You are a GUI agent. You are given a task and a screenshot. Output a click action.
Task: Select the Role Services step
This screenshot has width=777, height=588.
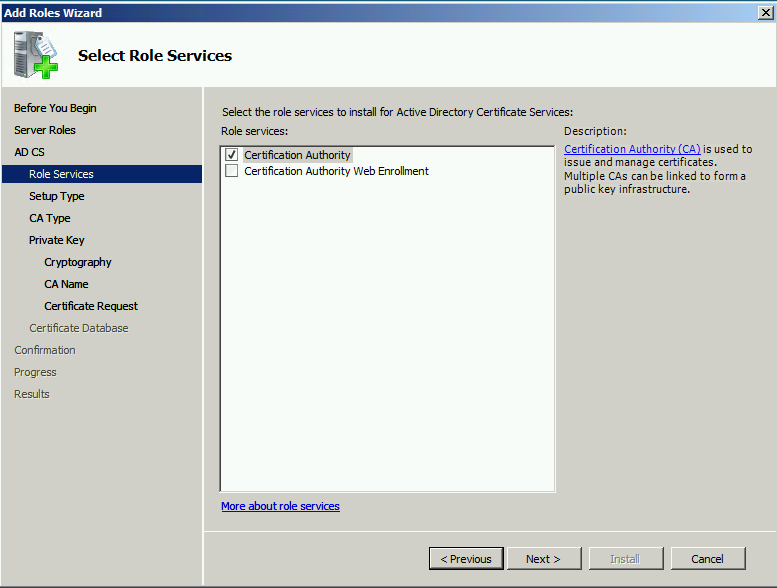point(102,174)
